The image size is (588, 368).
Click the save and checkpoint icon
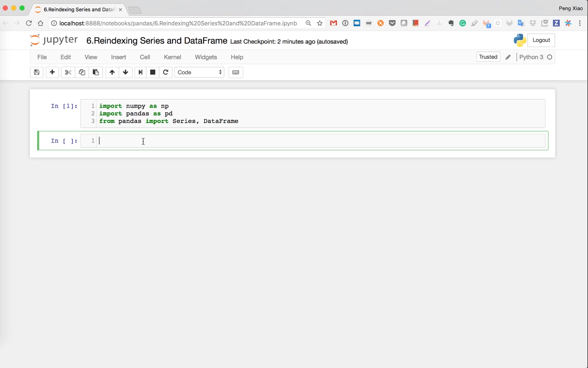pos(37,72)
